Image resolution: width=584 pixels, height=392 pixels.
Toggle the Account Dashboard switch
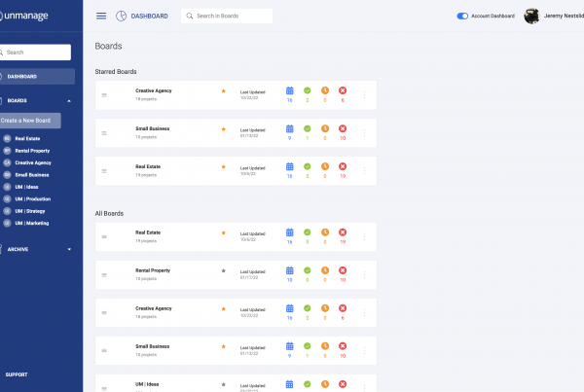[461, 16]
